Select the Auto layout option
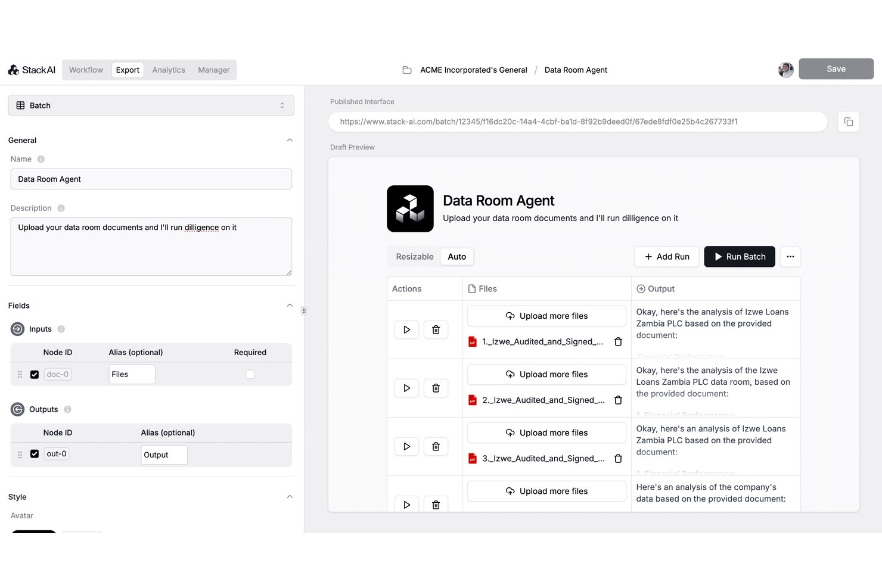Viewport: 882px width, 588px height. [457, 257]
